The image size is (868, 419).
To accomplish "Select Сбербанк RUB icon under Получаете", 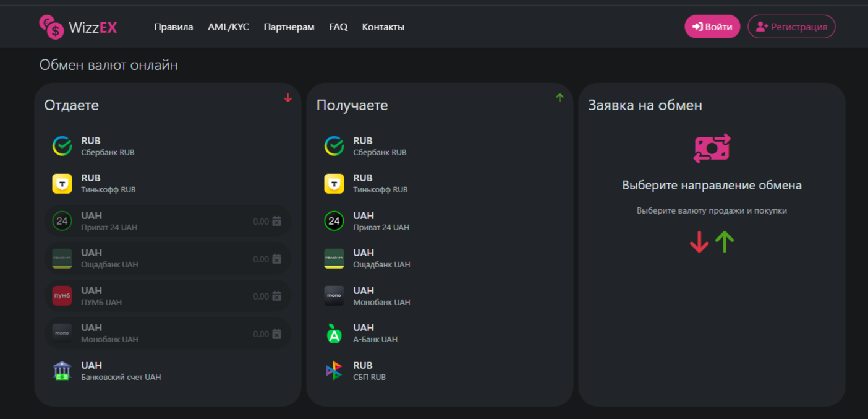I will 334,146.
